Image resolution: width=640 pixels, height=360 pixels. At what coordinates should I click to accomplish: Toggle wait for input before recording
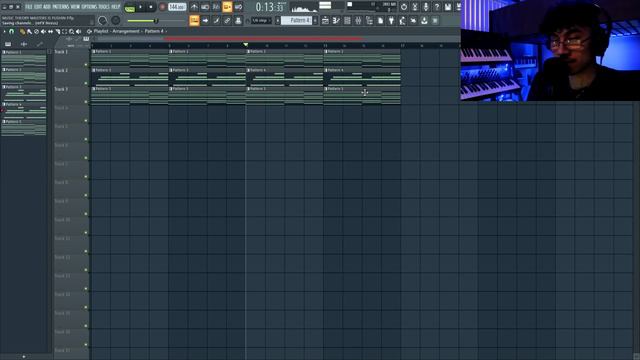coord(205,7)
